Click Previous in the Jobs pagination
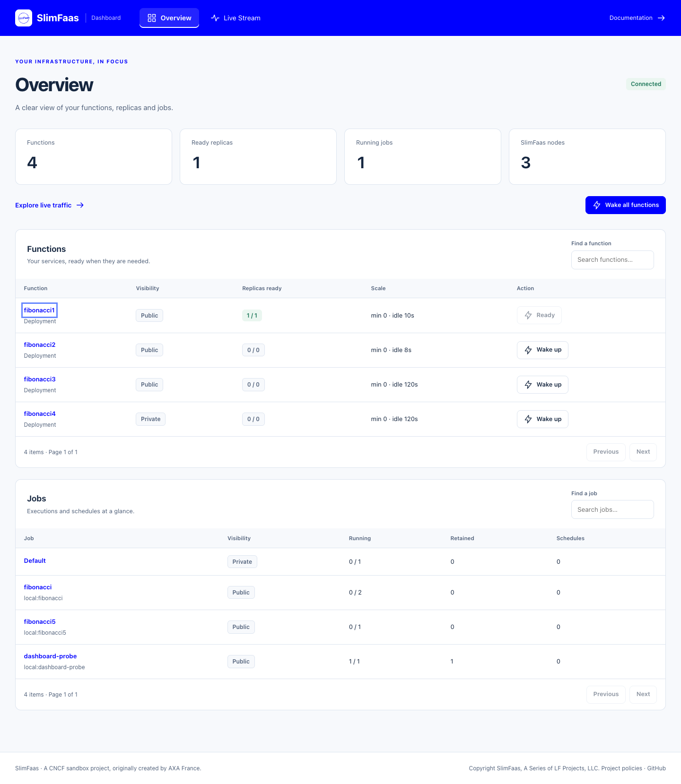Image resolution: width=681 pixels, height=784 pixels. tap(606, 695)
